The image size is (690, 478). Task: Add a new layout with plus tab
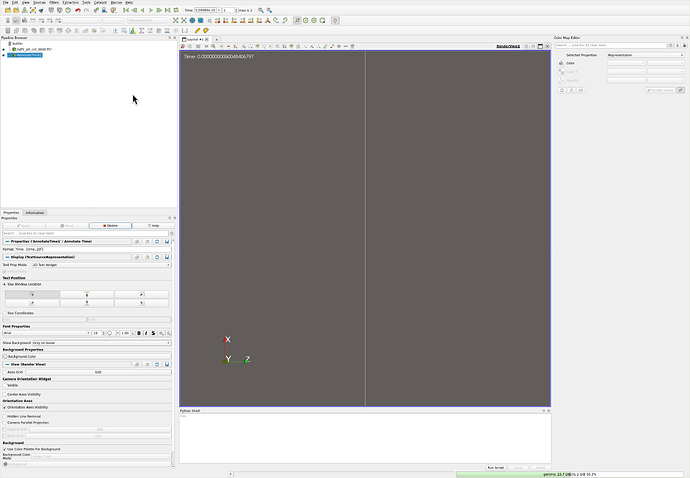(217, 40)
